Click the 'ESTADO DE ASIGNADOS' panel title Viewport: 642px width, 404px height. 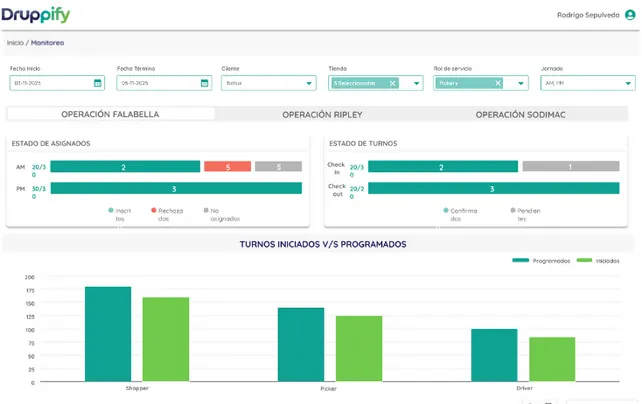(51, 144)
